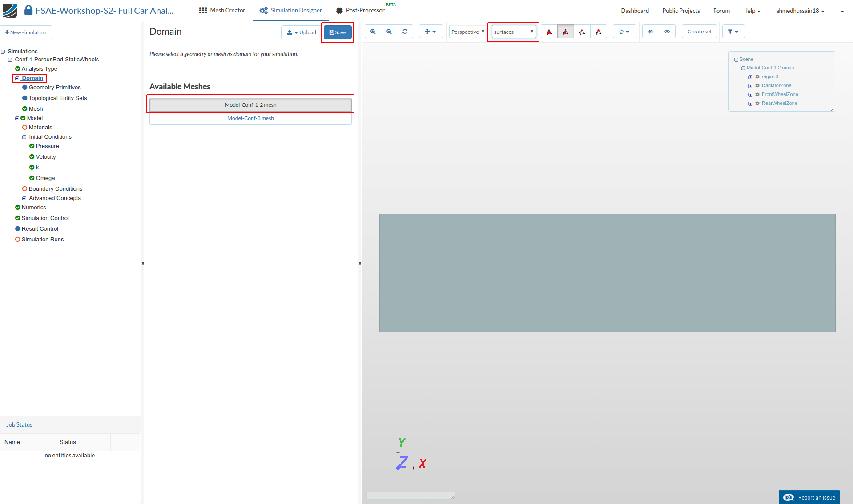Open Public Projects page
853x504 pixels.
coord(681,11)
